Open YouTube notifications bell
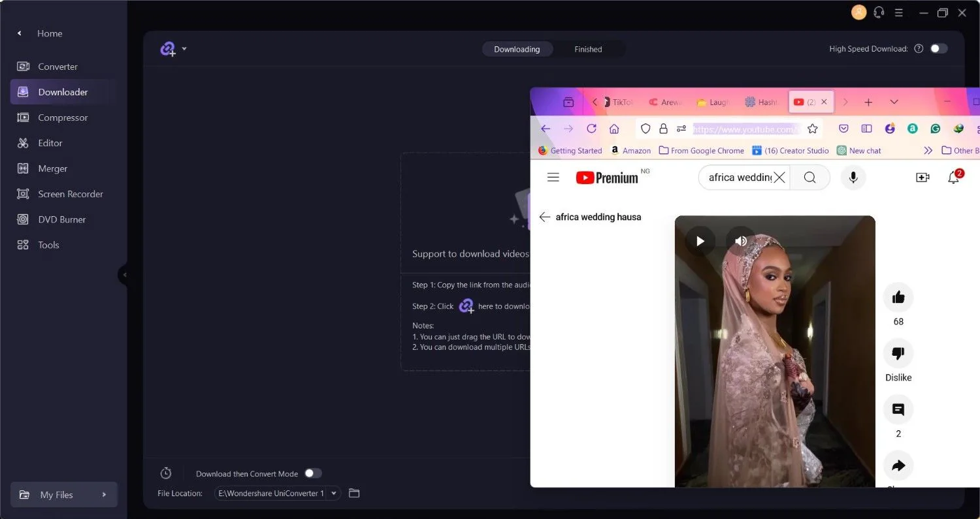The image size is (980, 519). click(954, 177)
